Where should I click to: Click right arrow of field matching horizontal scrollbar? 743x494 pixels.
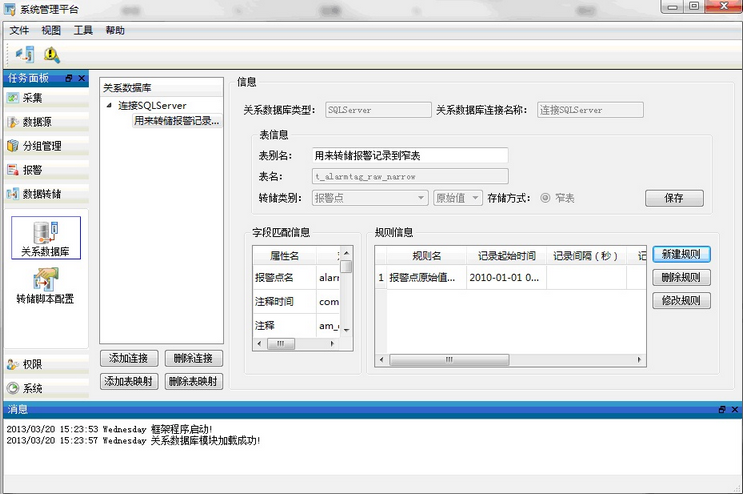click(x=332, y=343)
